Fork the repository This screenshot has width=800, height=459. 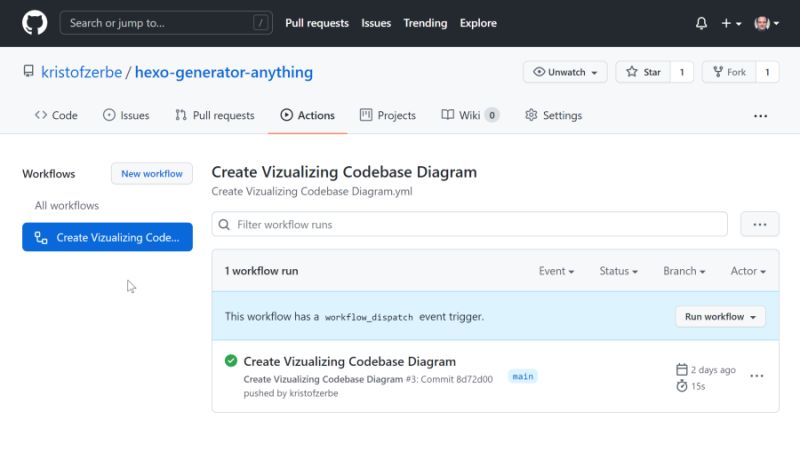point(730,72)
